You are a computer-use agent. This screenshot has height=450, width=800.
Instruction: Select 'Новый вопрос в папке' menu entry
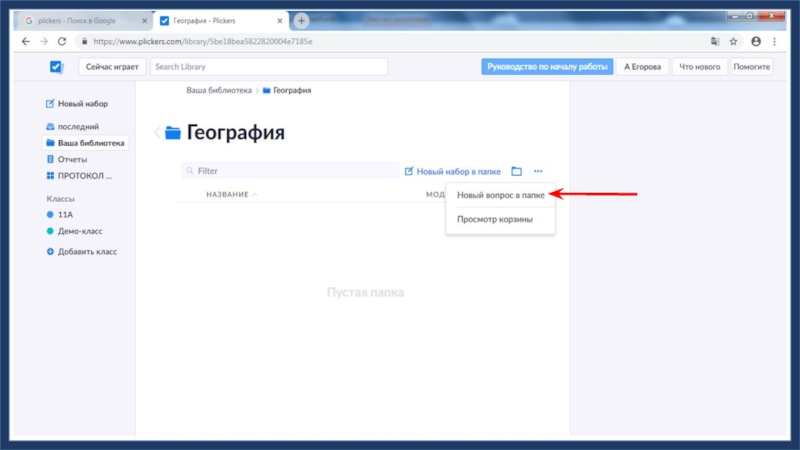pos(500,195)
